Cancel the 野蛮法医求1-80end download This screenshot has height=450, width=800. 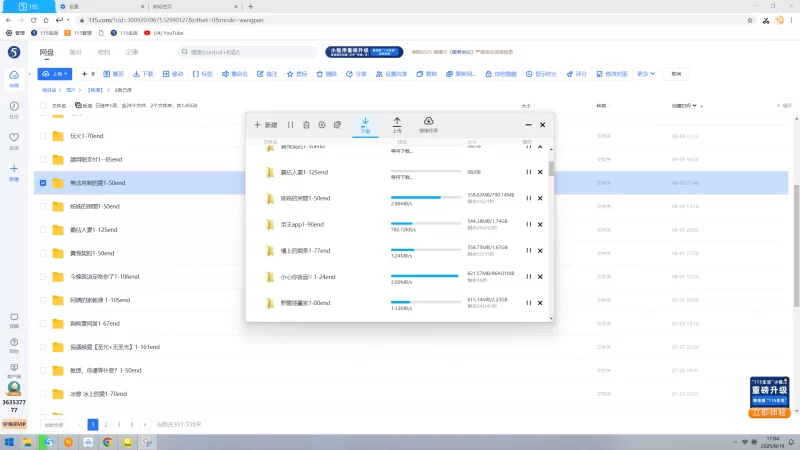pyautogui.click(x=541, y=303)
